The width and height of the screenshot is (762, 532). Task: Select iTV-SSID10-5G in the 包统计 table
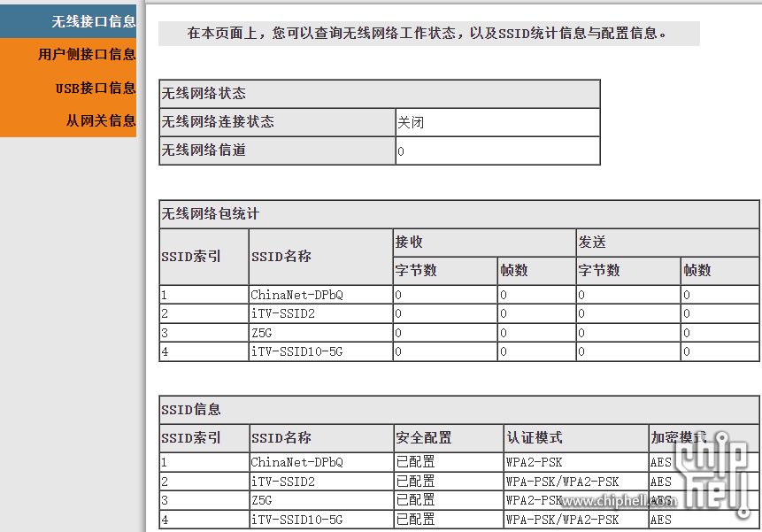coord(297,351)
